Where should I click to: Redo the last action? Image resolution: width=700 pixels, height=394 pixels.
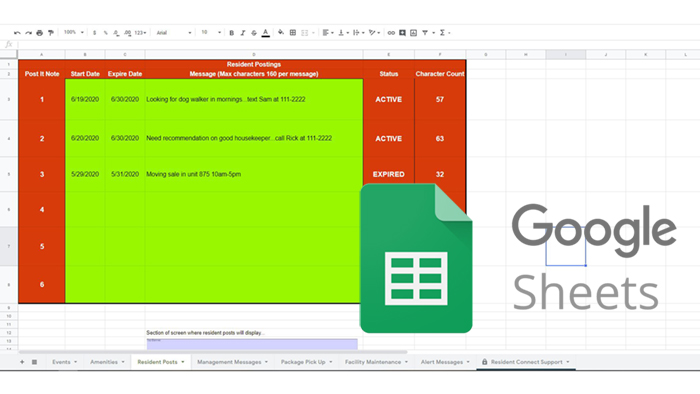(29, 33)
